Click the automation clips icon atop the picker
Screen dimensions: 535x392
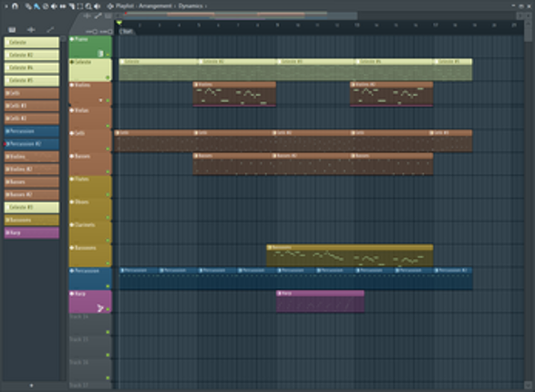[50, 30]
